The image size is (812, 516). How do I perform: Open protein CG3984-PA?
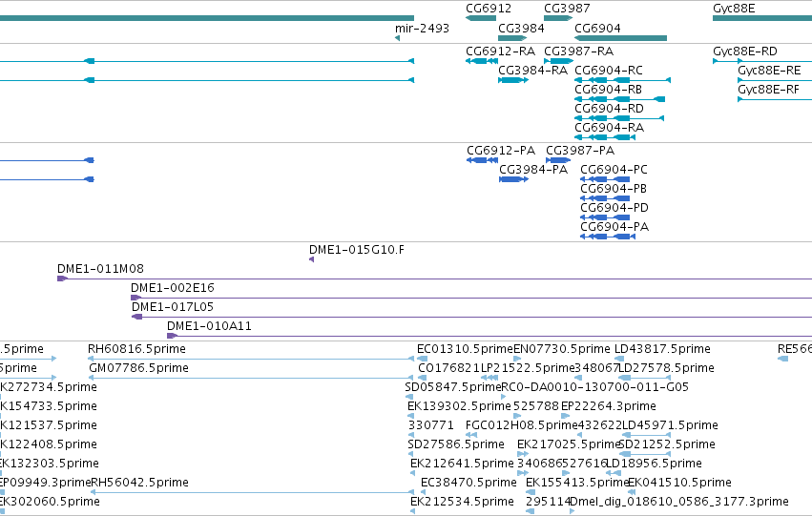tap(513, 179)
